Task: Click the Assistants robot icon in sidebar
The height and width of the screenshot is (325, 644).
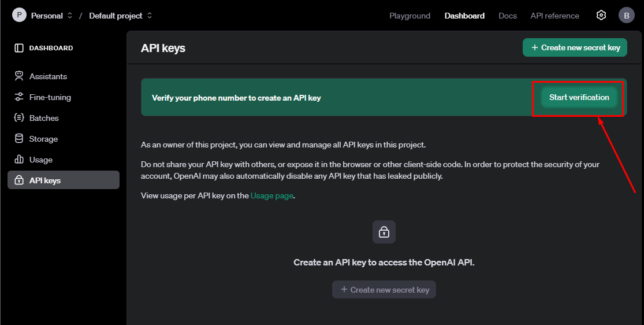Action: (19, 76)
